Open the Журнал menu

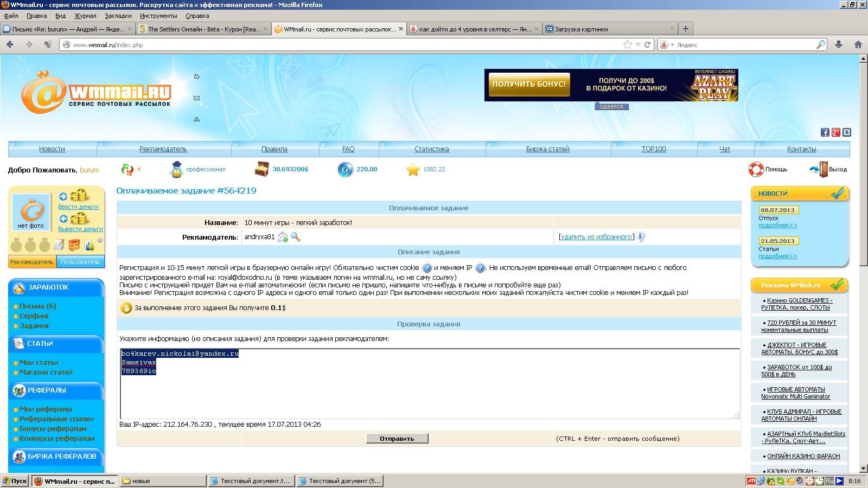tap(85, 16)
